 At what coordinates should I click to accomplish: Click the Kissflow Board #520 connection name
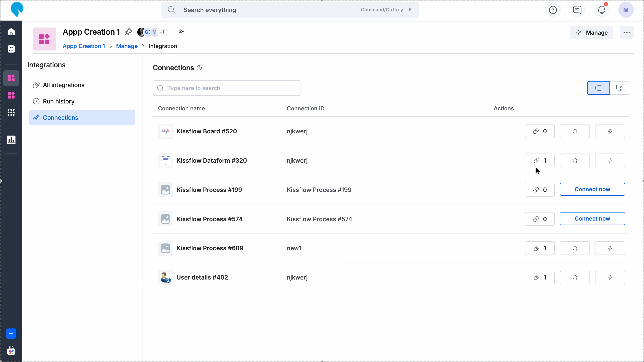[206, 131]
